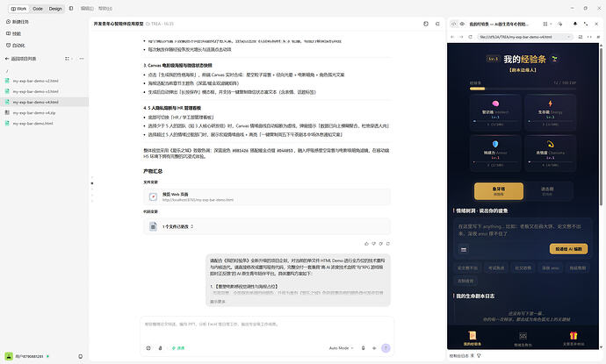Image resolution: width=606 pixels, height=364 pixels.
Task: Click the expand preview panel icon
Action: tap(586, 24)
